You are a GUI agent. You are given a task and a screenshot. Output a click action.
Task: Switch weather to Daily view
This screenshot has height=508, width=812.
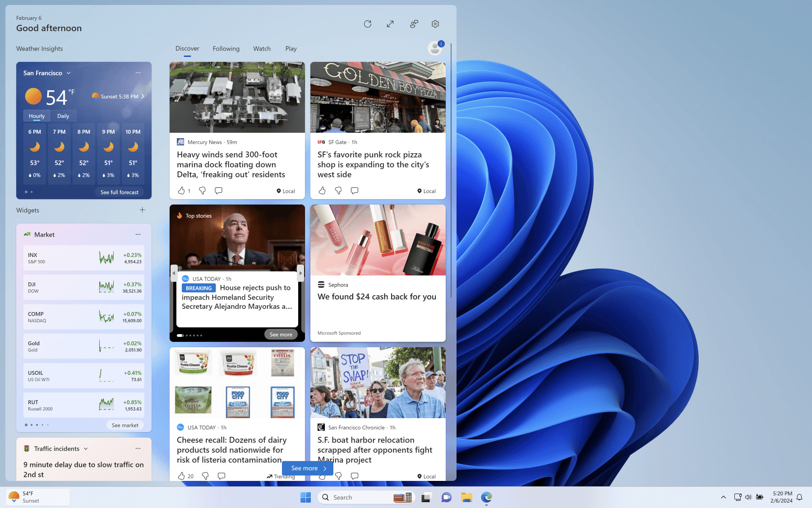(63, 116)
